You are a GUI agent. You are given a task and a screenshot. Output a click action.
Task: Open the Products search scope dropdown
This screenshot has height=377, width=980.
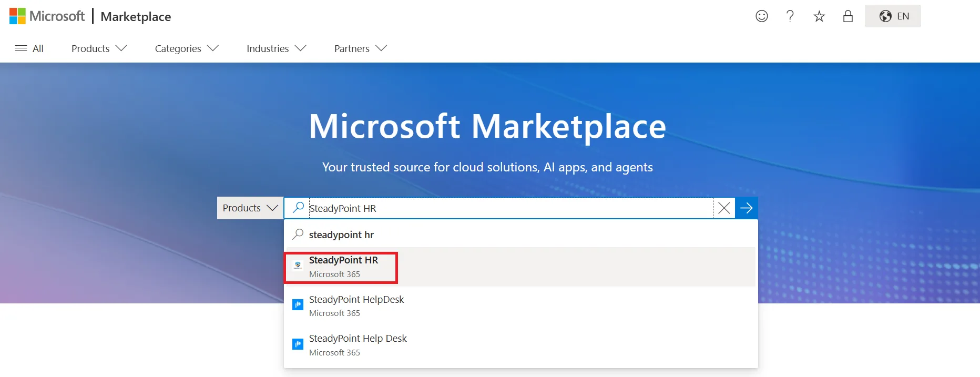click(x=250, y=208)
